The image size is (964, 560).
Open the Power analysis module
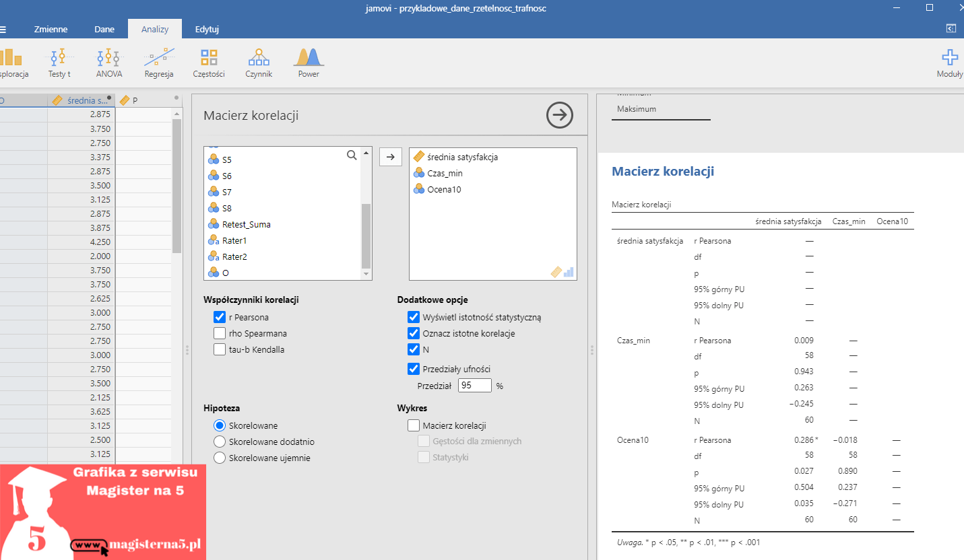click(x=309, y=63)
